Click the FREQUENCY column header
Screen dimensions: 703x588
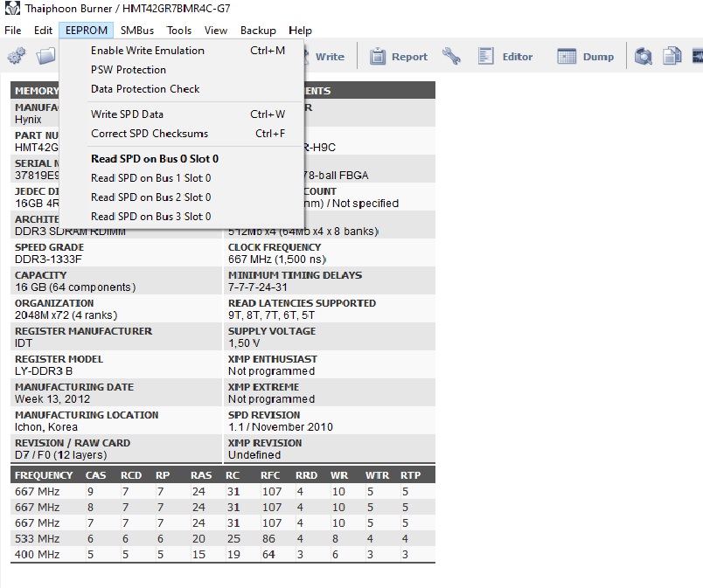click(44, 475)
